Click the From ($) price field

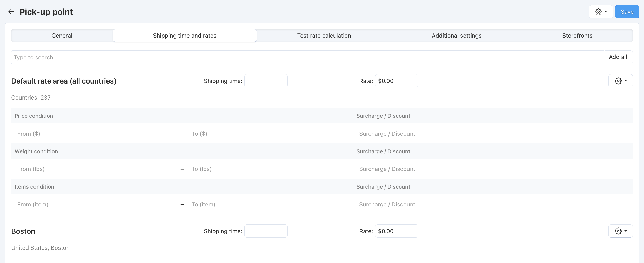(96, 134)
